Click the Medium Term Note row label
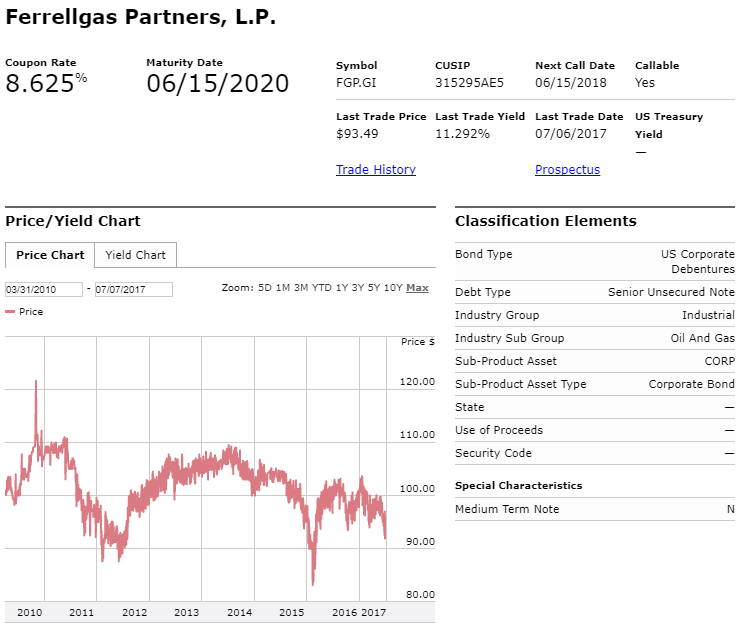 click(507, 509)
